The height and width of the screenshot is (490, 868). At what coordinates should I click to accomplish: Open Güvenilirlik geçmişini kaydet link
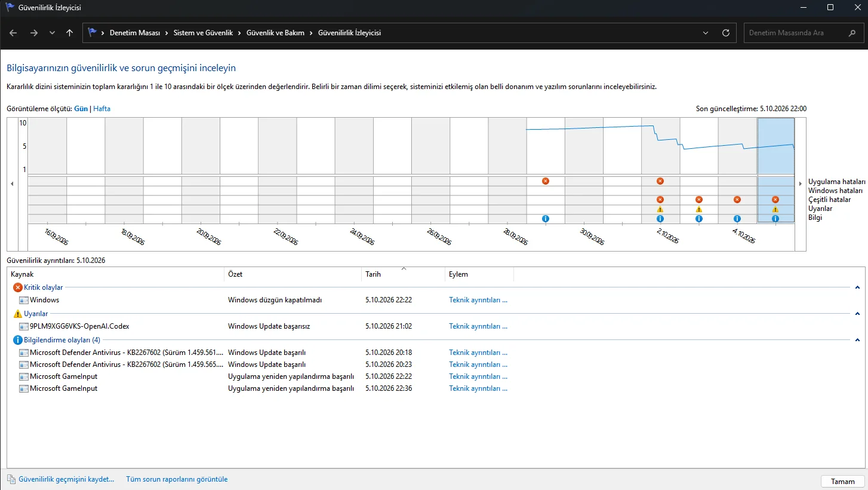pos(66,479)
